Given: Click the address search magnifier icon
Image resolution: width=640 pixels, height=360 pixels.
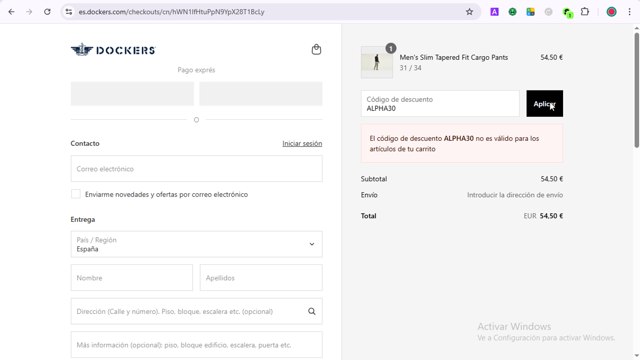Looking at the screenshot, I should 311,311.
